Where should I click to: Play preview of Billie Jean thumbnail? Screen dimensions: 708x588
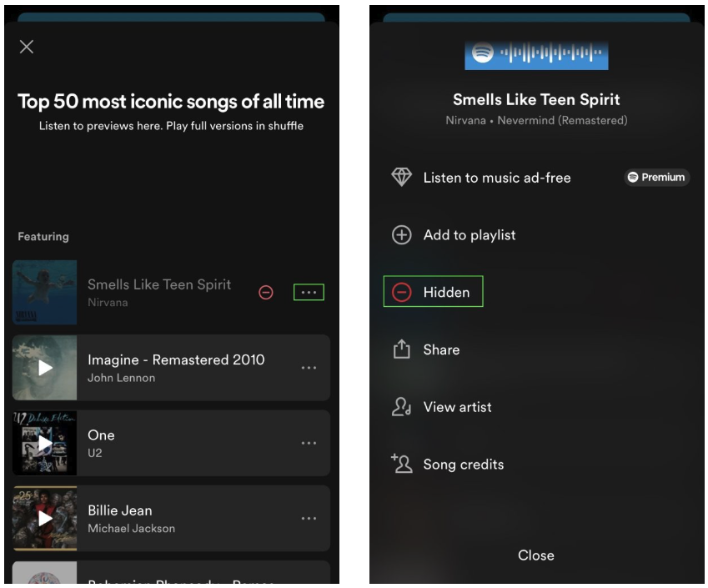pos(45,518)
